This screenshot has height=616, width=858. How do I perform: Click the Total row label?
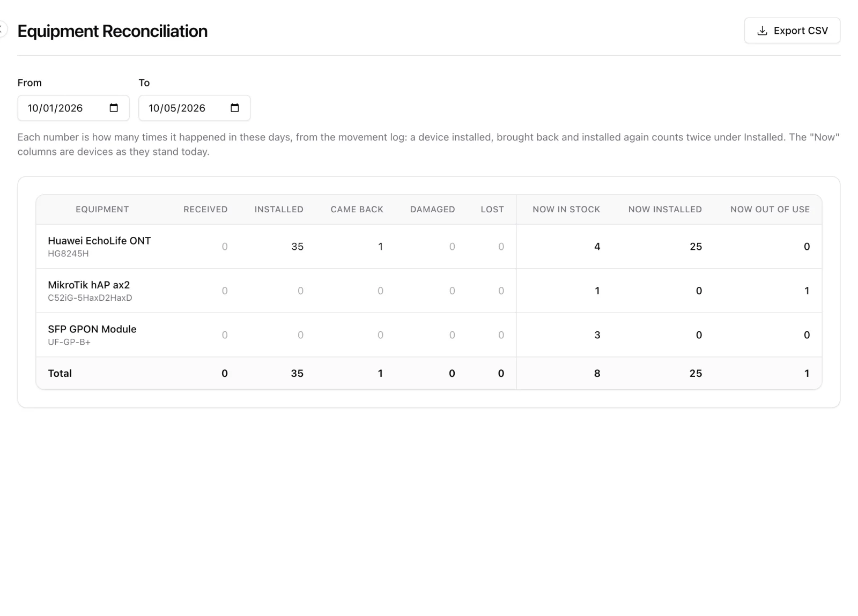pyautogui.click(x=60, y=373)
